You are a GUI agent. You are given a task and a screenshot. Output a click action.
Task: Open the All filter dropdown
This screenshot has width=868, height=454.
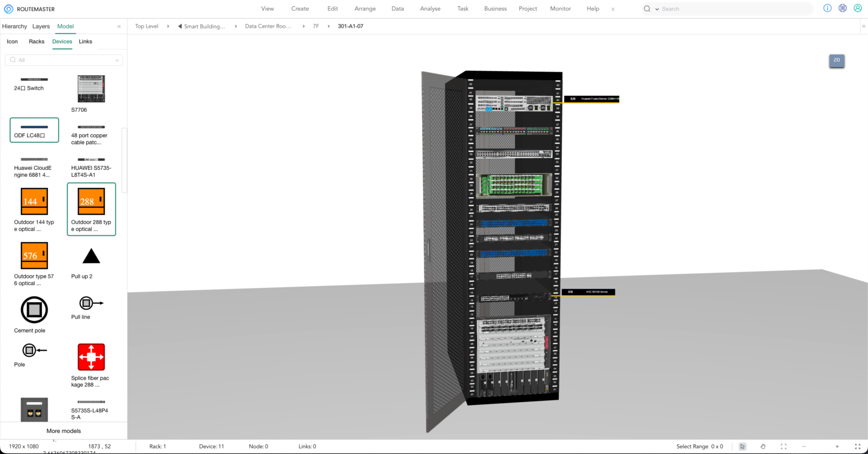[63, 60]
